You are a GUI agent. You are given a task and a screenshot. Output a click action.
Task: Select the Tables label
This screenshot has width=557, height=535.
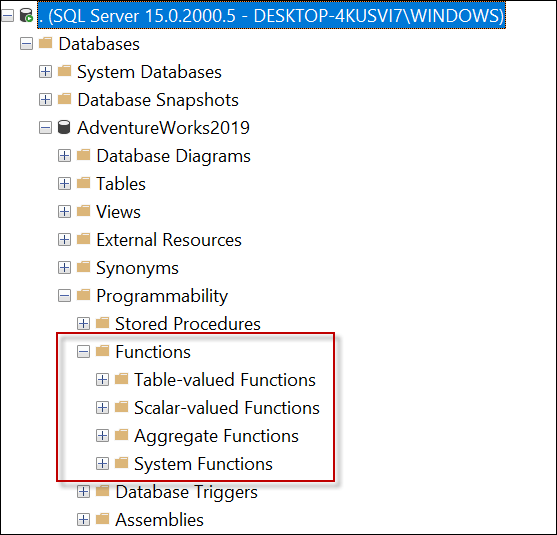coord(121,184)
